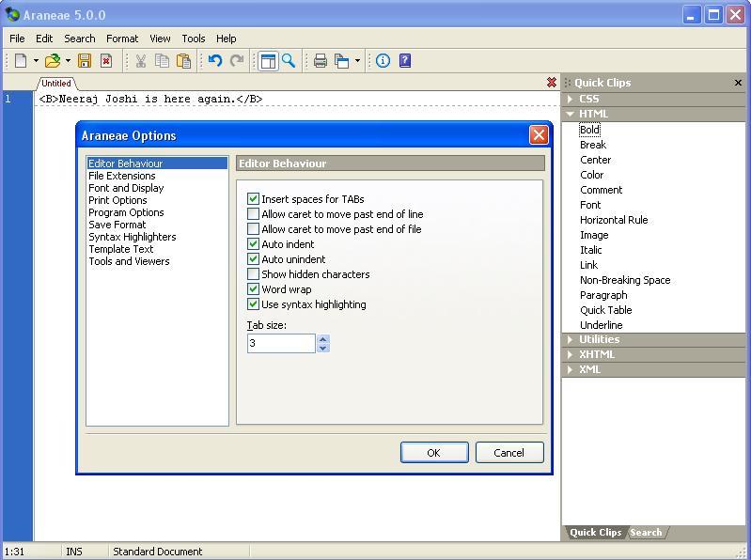Viewport: 751px width, 560px height.
Task: Expand the XML quick clips section
Action: pyautogui.click(x=653, y=369)
